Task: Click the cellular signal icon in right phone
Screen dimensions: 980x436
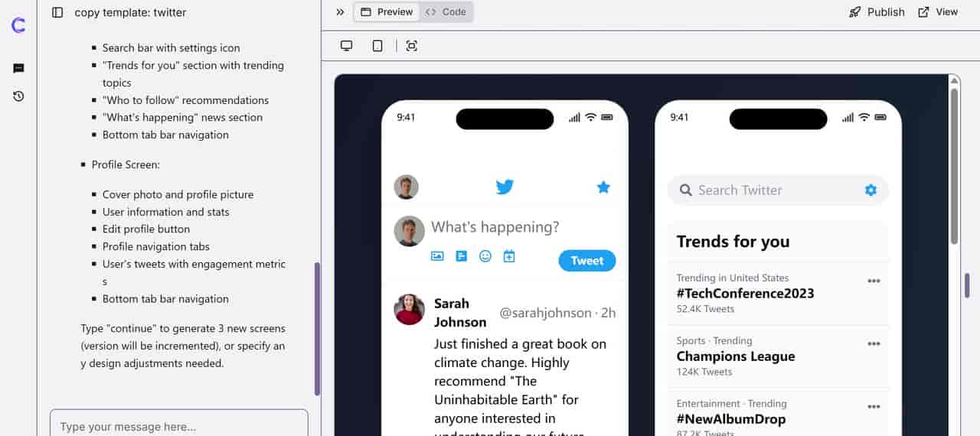Action: pyautogui.click(x=848, y=117)
